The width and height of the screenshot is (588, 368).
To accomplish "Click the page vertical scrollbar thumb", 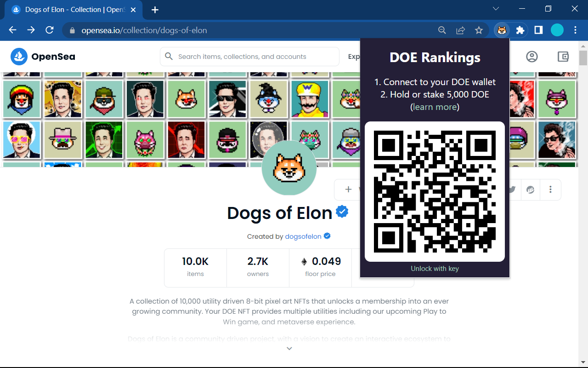I will coord(583,57).
